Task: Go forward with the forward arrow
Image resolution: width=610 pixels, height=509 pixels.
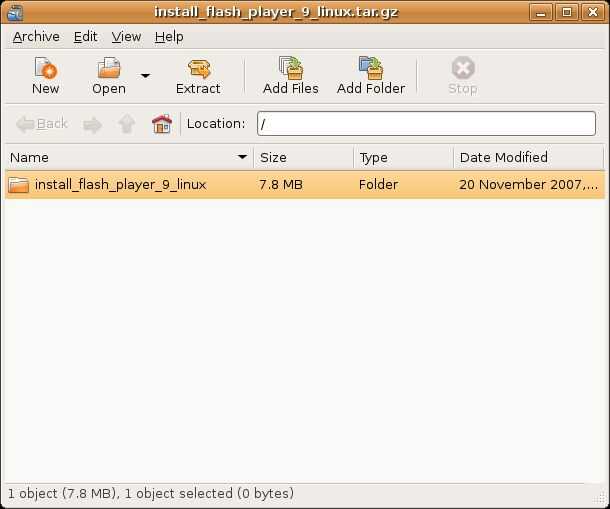Action: pyautogui.click(x=93, y=125)
